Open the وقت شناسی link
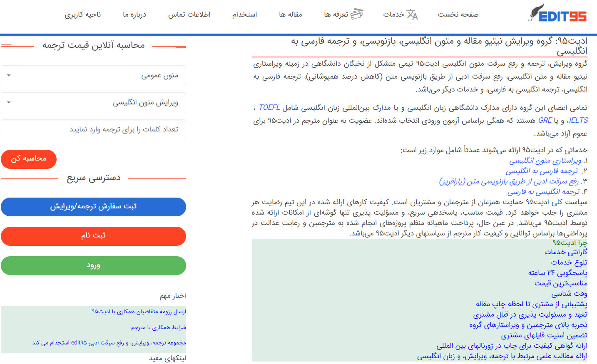The image size is (597, 364). coord(570,294)
